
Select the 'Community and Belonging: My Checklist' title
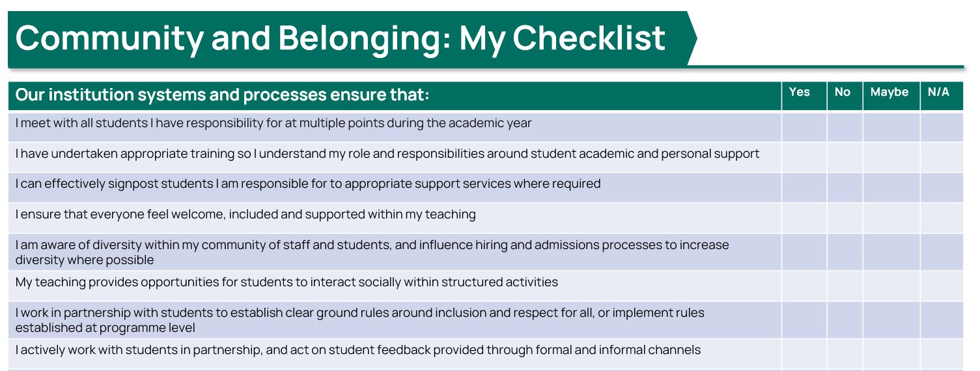(x=340, y=38)
